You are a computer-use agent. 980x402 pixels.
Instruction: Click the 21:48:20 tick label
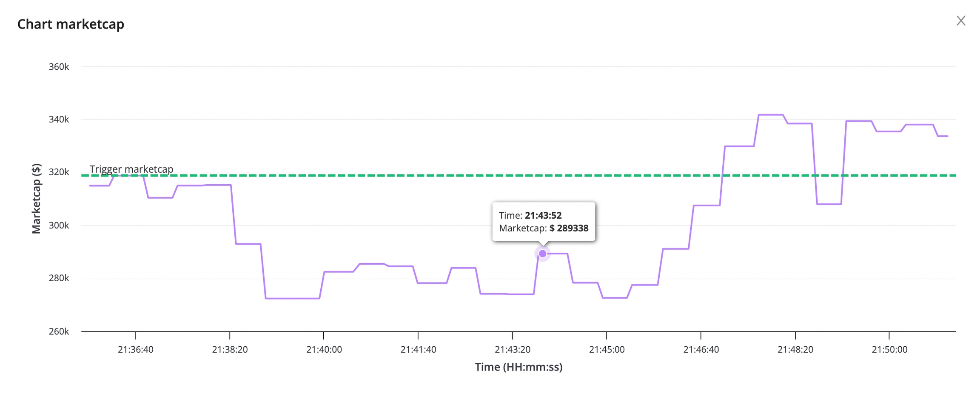tap(795, 350)
